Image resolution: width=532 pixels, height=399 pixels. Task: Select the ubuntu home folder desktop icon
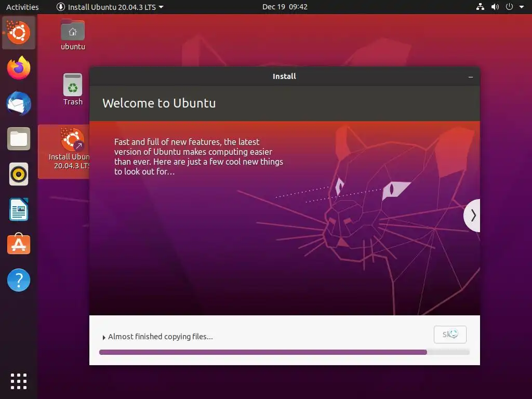[x=73, y=35]
